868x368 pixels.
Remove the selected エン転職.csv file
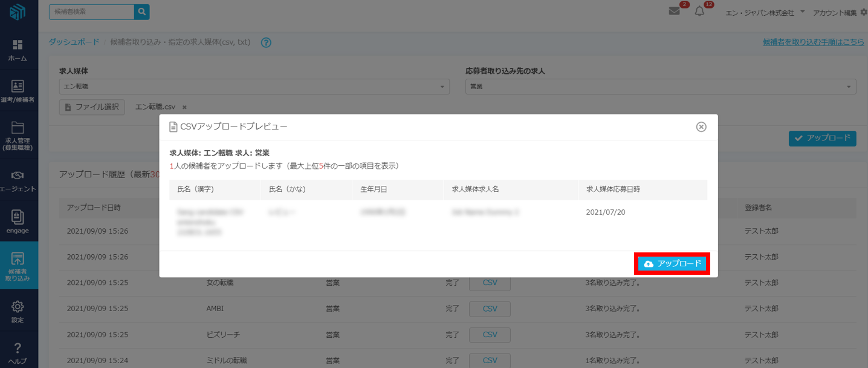(184, 107)
